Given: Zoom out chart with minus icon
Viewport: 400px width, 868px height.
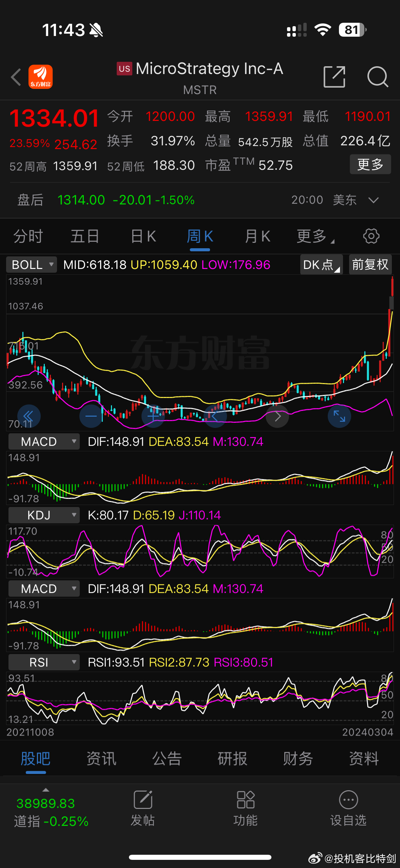Looking at the screenshot, I should click(91, 416).
